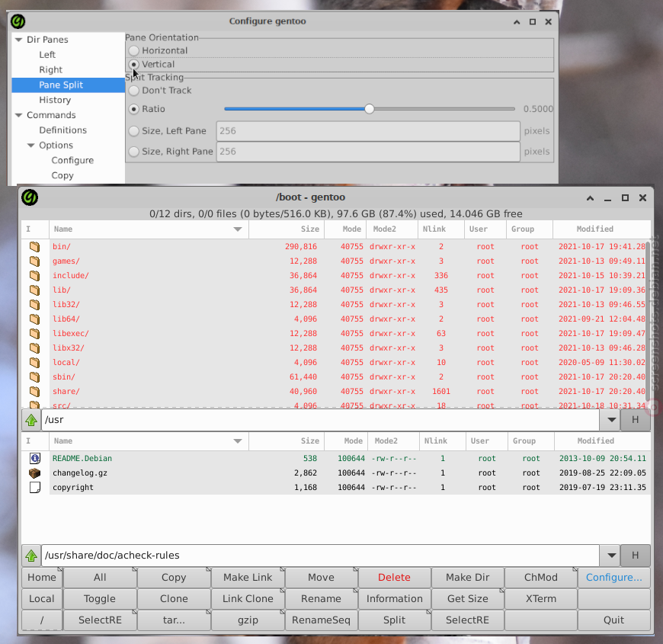Click gentoo logo in Configure gentoo window

click(18, 21)
